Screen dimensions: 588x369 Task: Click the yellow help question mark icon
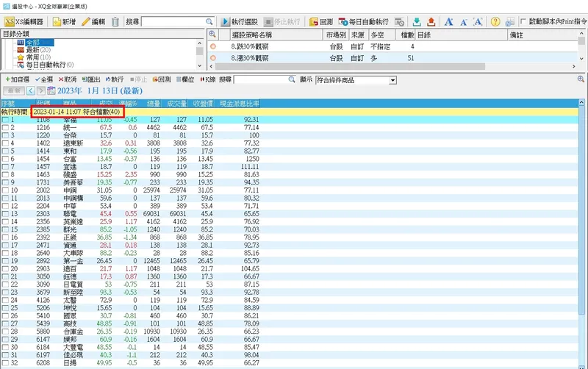coord(495,22)
